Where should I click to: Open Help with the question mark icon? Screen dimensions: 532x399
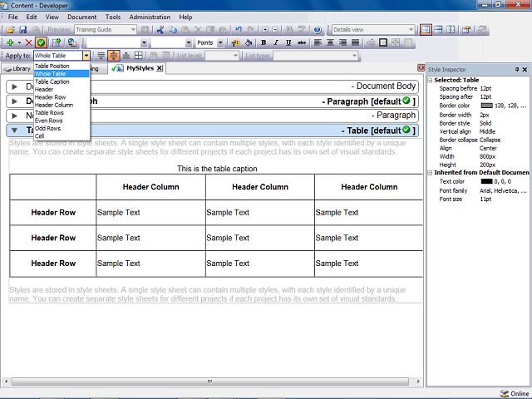coord(318,30)
